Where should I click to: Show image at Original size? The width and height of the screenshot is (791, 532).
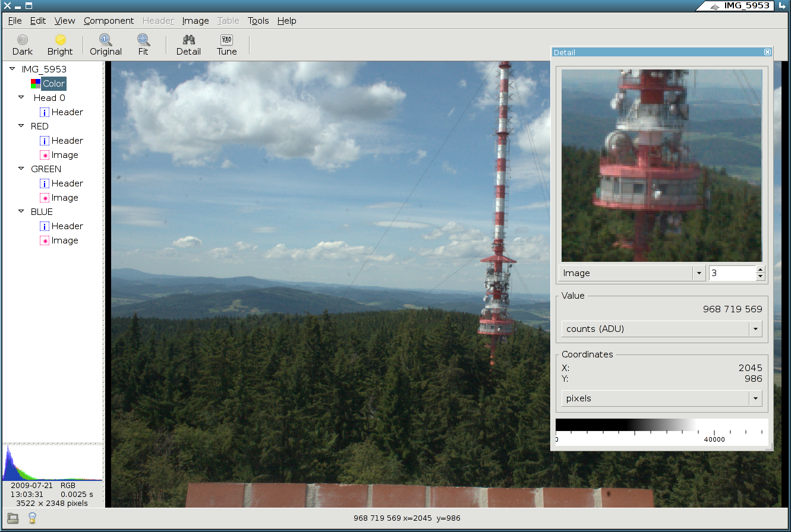point(106,40)
